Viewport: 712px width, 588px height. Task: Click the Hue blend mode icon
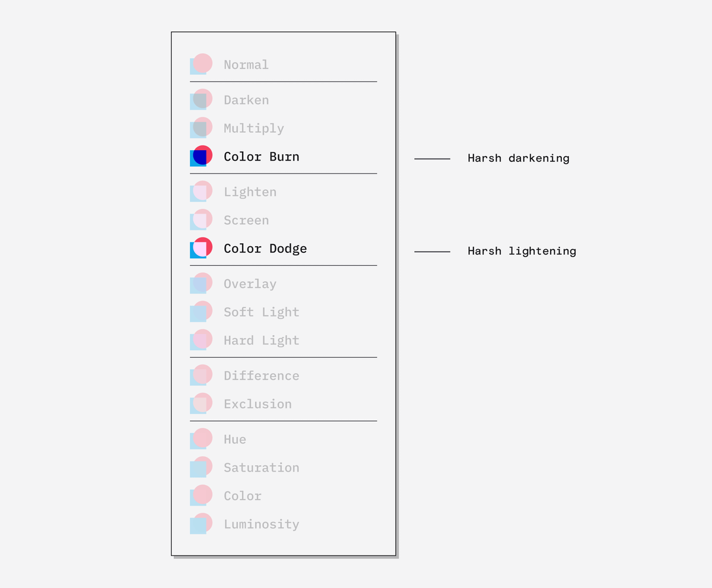(201, 439)
